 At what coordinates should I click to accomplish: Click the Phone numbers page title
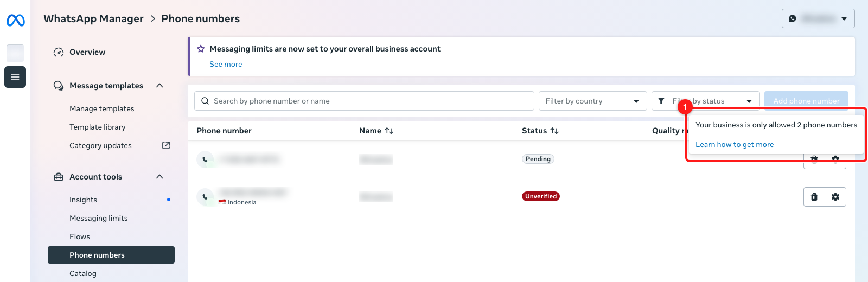(200, 18)
